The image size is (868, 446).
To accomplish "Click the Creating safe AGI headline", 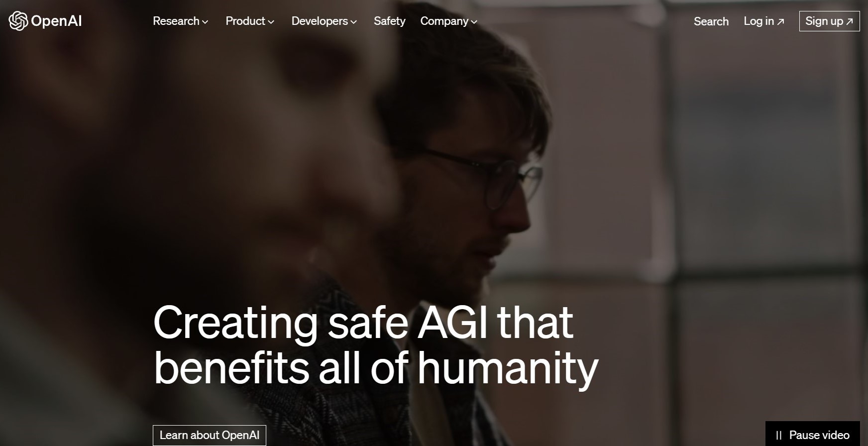I will coord(376,344).
